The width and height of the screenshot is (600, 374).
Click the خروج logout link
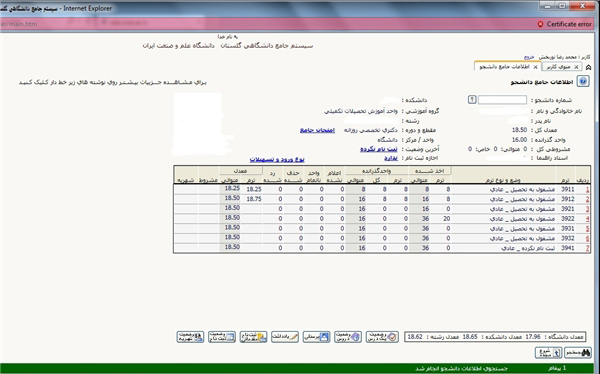pyautogui.click(x=529, y=57)
